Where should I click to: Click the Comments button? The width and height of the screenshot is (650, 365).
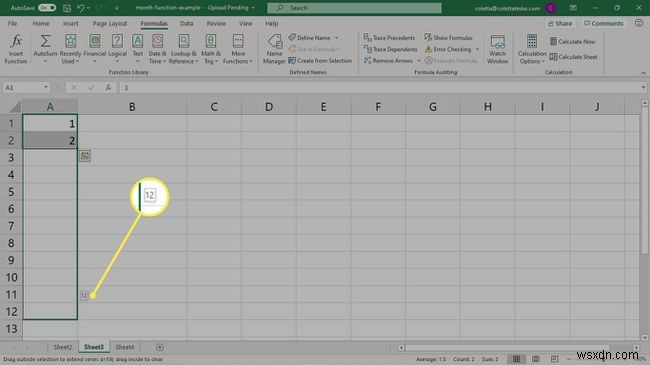[x=604, y=24]
